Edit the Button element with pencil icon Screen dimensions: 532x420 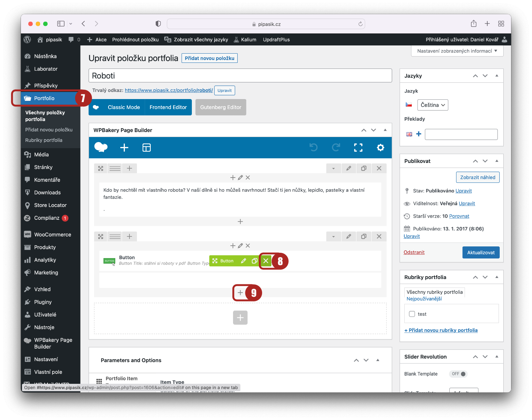[x=243, y=261]
